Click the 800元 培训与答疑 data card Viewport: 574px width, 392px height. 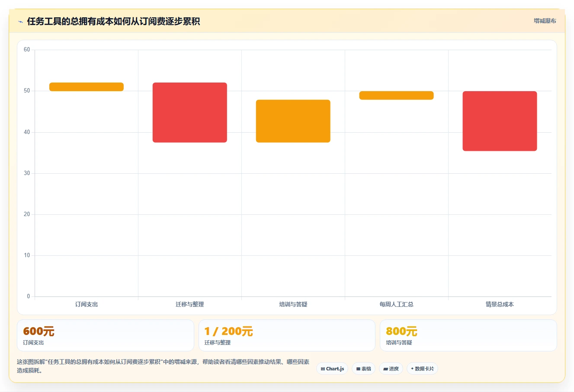(x=468, y=335)
